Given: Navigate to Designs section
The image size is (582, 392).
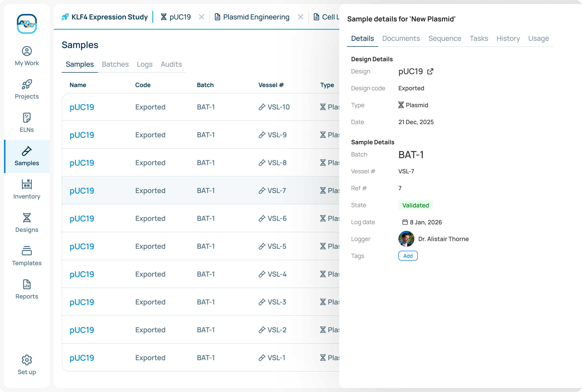Looking at the screenshot, I should coord(27,223).
